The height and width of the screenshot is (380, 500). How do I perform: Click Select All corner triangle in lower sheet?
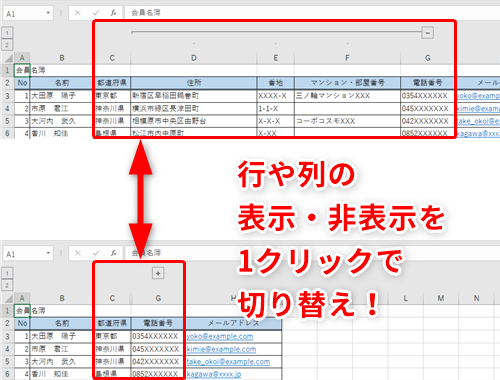coord(8,298)
